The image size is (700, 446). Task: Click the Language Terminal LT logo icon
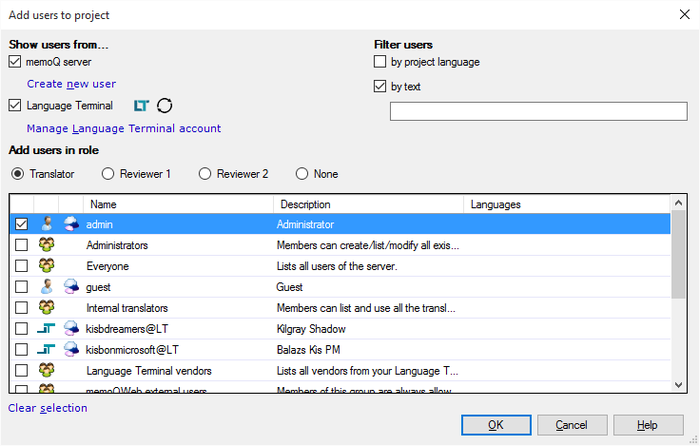(141, 106)
